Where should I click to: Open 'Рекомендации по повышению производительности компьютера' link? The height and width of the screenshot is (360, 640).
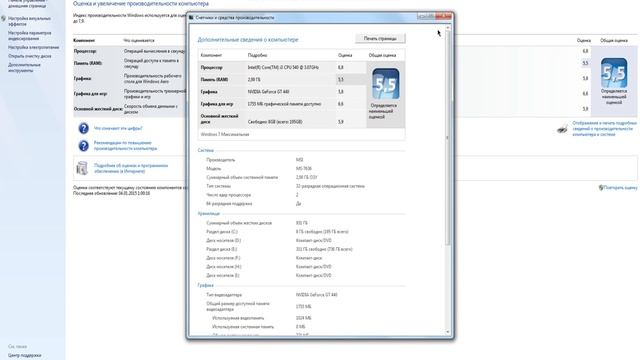click(125, 146)
